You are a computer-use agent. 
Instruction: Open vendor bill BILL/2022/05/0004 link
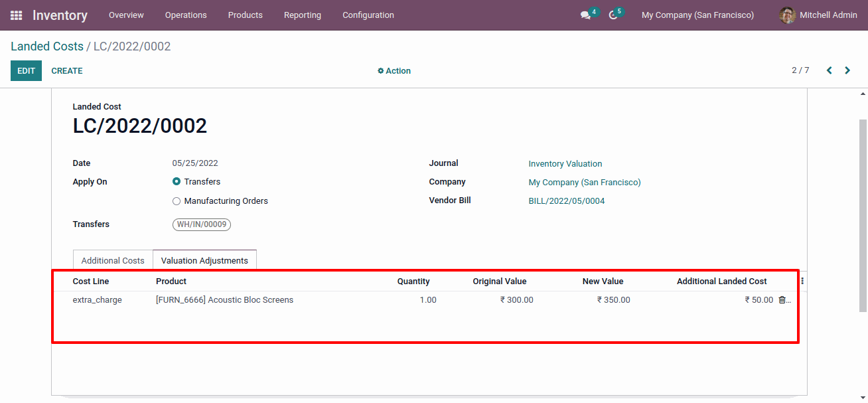click(567, 201)
